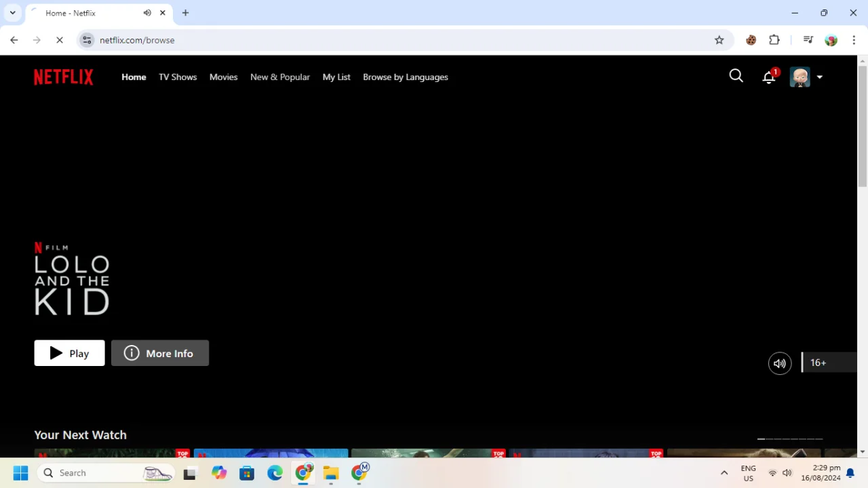Click the scrollbar down arrow
Image resolution: width=868 pixels, height=488 pixels.
863,452
